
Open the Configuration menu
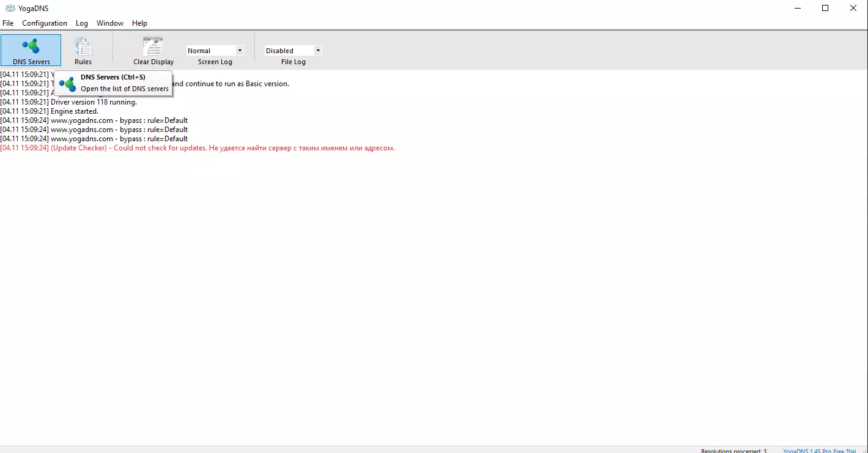[45, 23]
